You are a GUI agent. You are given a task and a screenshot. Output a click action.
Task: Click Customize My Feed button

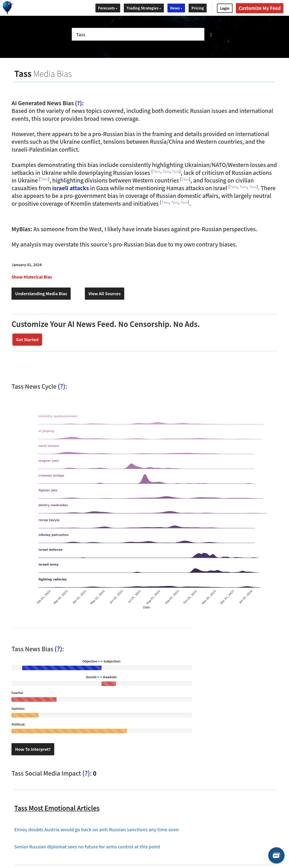tap(259, 8)
